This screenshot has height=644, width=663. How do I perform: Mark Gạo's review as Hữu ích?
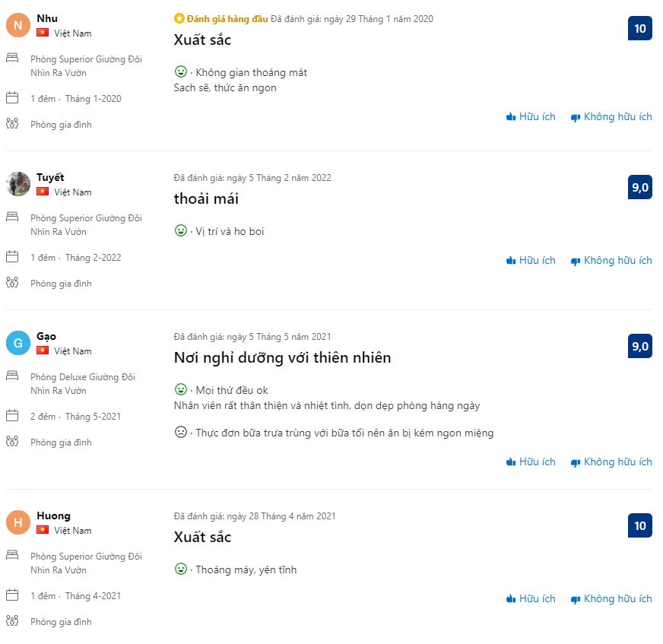pos(531,462)
